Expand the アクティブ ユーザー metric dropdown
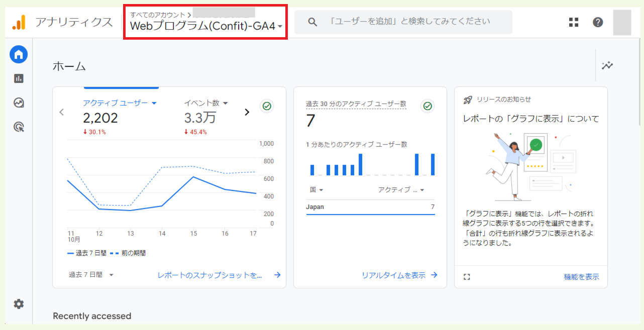The width and height of the screenshot is (644, 330). tap(120, 103)
